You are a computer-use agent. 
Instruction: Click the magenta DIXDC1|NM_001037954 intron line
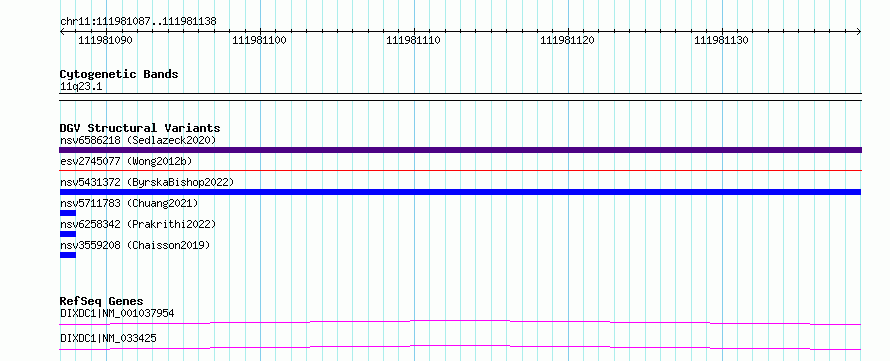[460, 322]
